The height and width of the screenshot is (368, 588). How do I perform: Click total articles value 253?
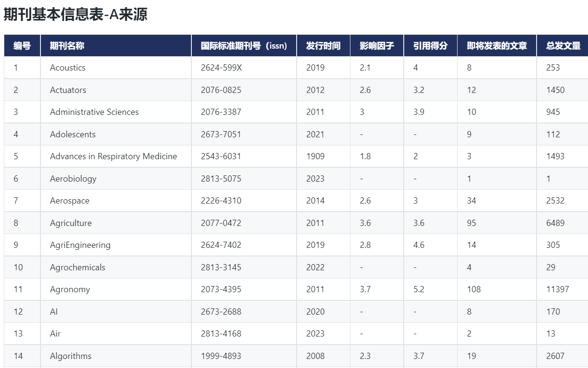[x=553, y=68]
